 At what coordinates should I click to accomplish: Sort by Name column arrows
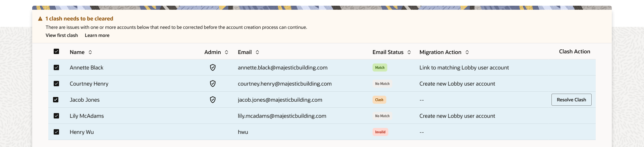[x=90, y=52]
